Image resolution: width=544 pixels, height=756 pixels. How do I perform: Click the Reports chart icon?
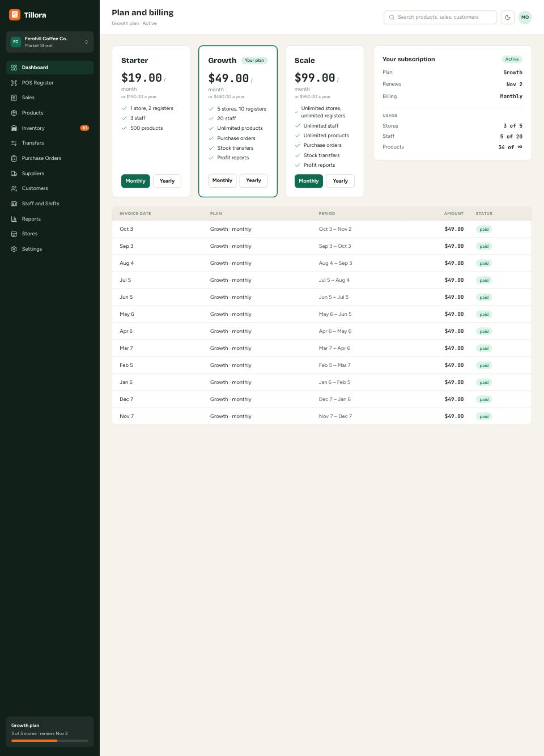14,219
